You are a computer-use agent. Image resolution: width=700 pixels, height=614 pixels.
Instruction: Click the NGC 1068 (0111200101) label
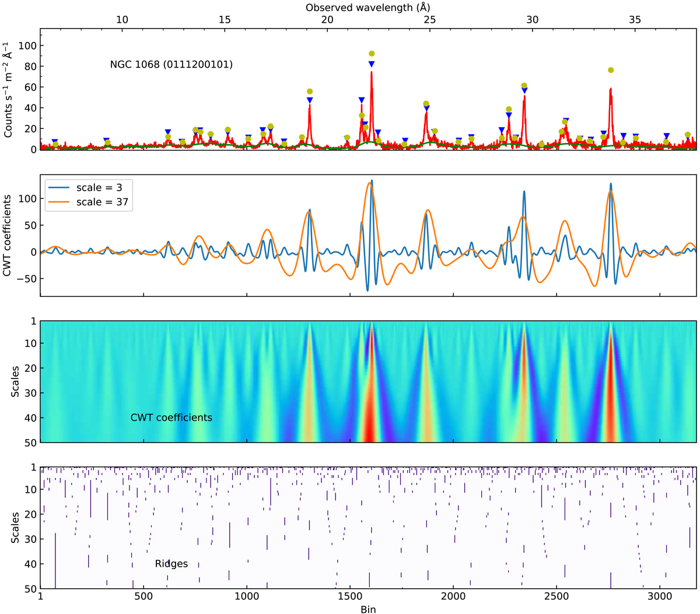[x=171, y=65]
